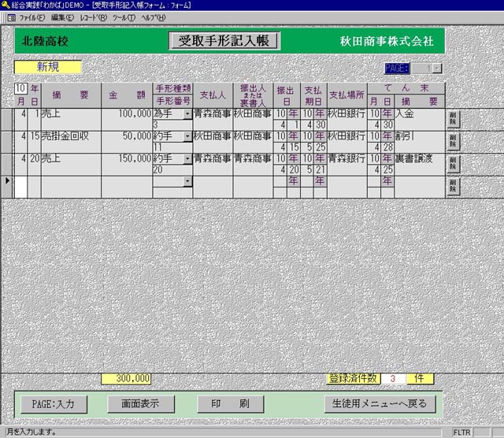Open the ファイル(F) menu
This screenshot has height=438, width=504.
[31, 17]
